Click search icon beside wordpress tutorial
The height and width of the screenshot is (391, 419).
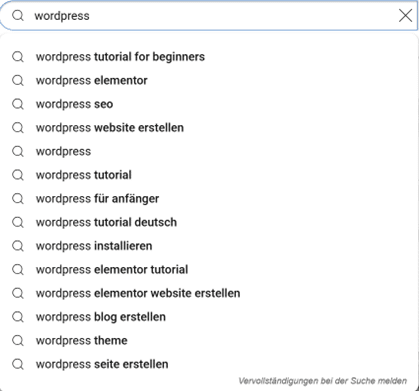[18, 175]
